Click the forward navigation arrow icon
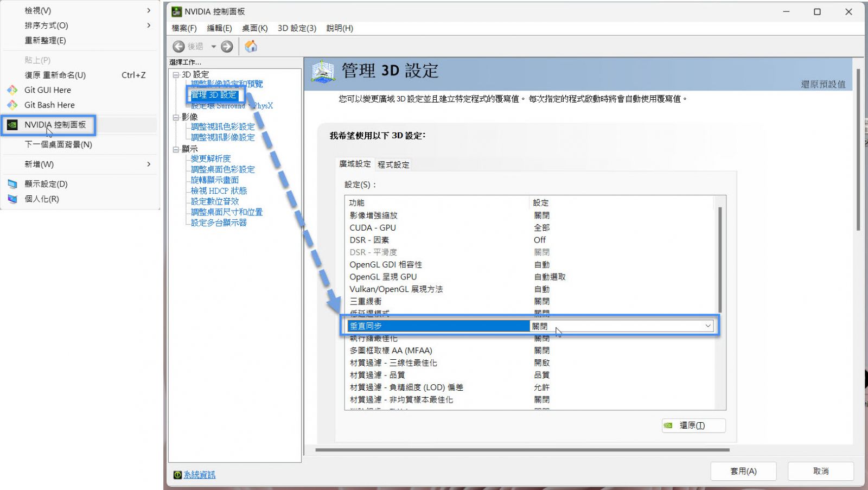Image resolution: width=868 pixels, height=490 pixels. [227, 47]
